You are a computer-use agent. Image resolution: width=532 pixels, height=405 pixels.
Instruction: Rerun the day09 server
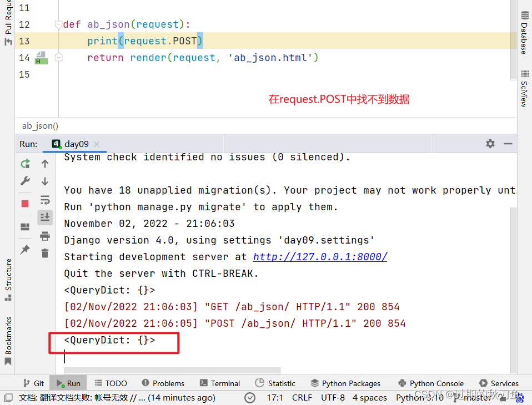(25, 164)
